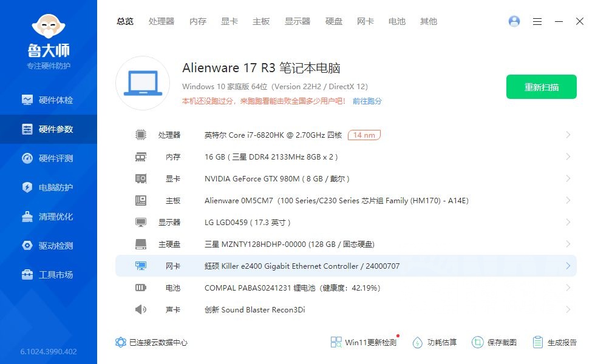Click the 显示器 monitor icon
Image resolution: width=595 pixels, height=364 pixels.
coord(141,222)
